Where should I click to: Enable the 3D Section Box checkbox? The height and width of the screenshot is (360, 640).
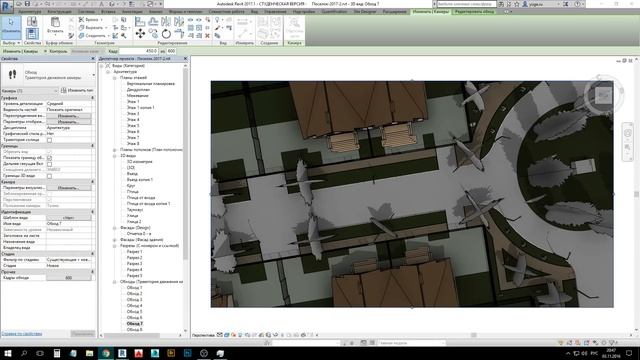[x=49, y=176]
